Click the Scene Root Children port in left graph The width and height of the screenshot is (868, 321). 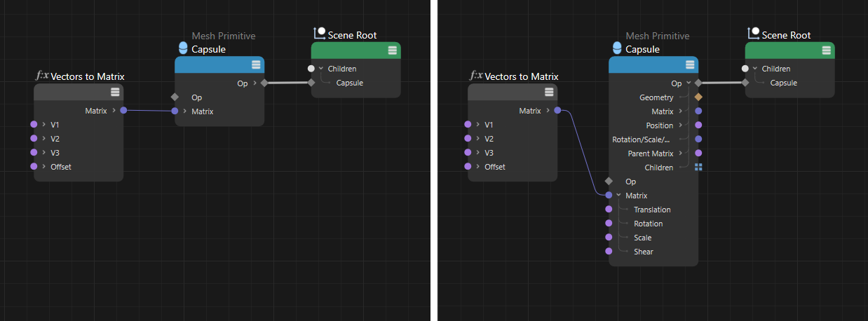tap(311, 69)
